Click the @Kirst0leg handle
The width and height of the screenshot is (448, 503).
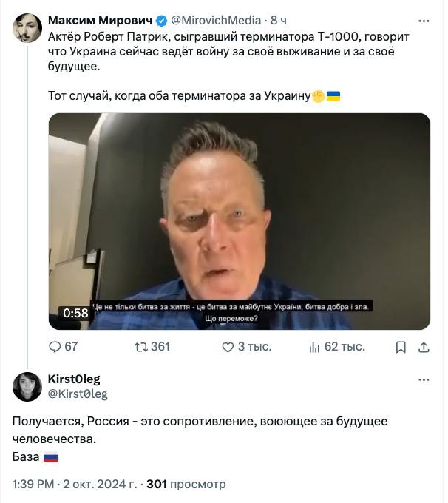click(x=78, y=394)
